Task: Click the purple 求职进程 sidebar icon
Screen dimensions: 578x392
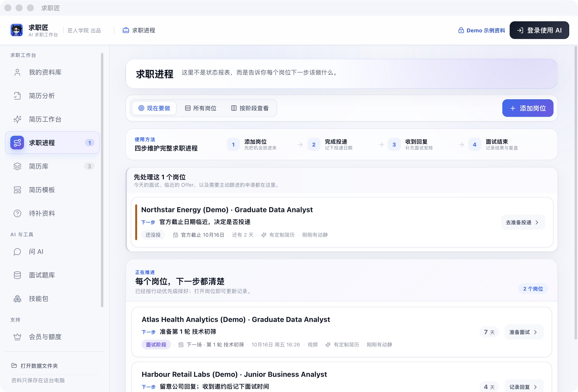Action: pos(17,143)
